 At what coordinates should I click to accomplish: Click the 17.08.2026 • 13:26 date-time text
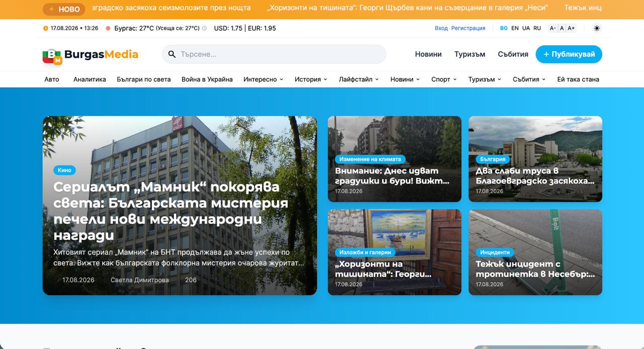(74, 28)
